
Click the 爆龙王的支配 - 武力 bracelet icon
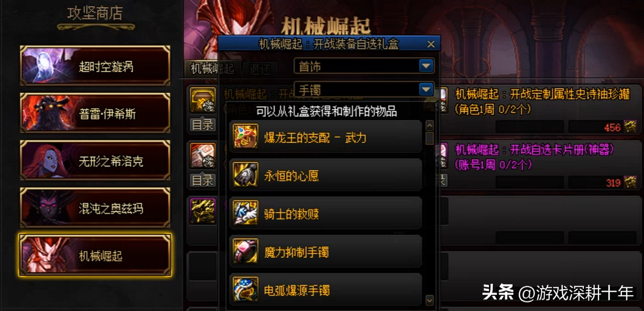245,137
